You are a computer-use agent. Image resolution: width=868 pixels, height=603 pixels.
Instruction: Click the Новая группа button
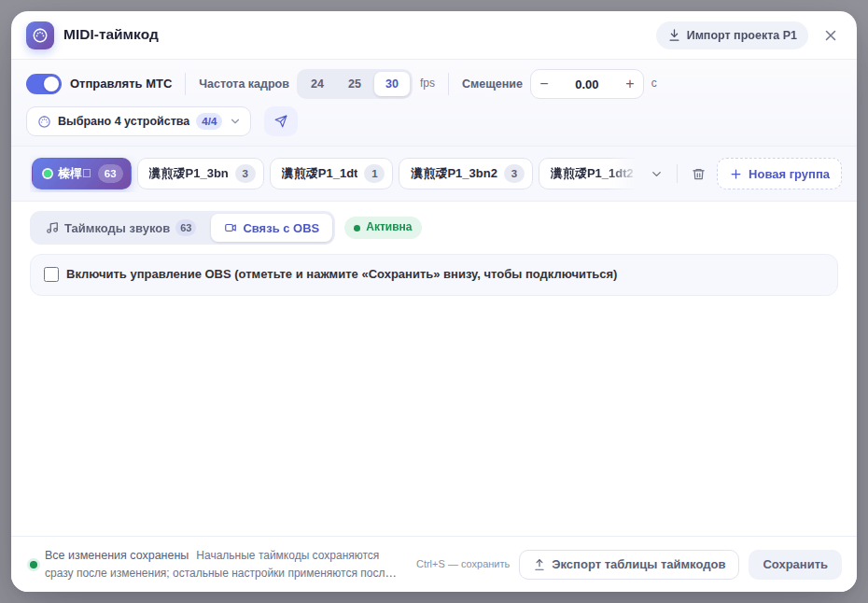point(779,174)
